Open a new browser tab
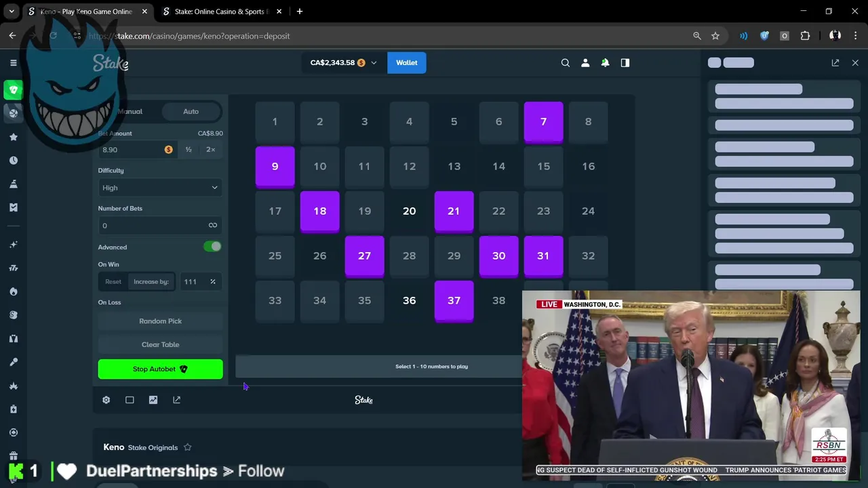Viewport: 868px width, 488px height. click(x=300, y=12)
